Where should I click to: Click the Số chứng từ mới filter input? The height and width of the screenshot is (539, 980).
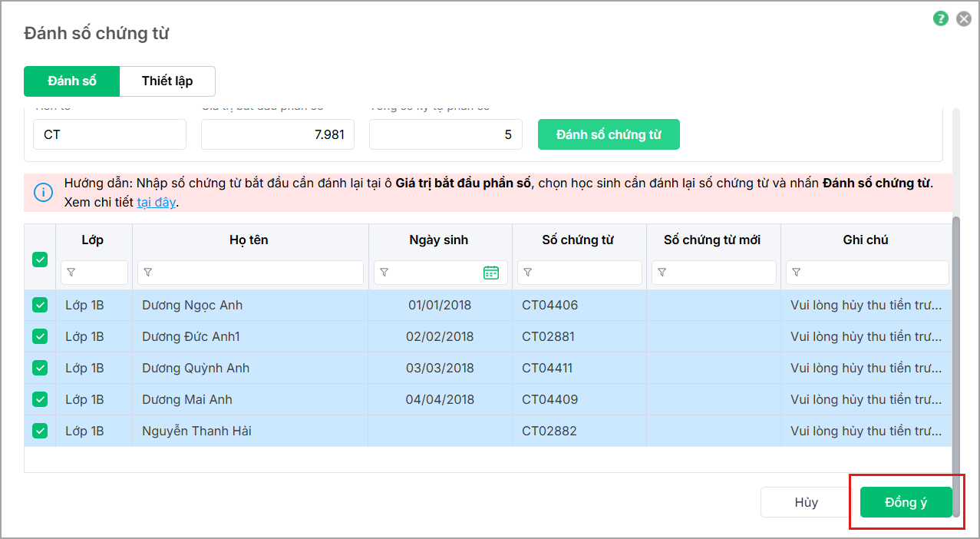(x=714, y=273)
